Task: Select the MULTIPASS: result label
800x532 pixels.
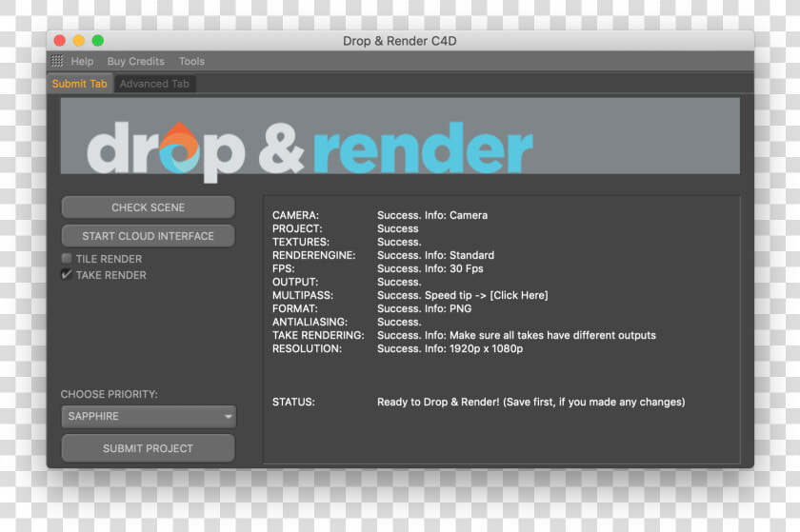Action: pyautogui.click(x=303, y=295)
